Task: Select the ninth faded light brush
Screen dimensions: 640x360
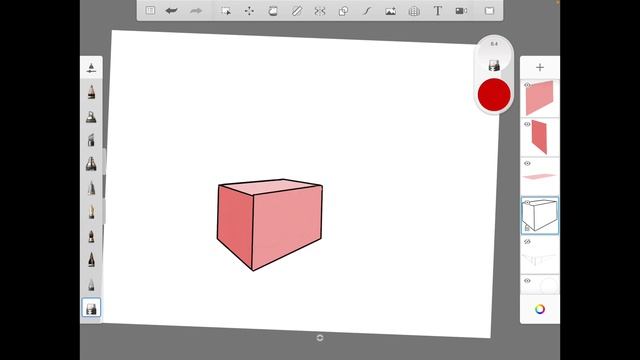Action: [91, 284]
